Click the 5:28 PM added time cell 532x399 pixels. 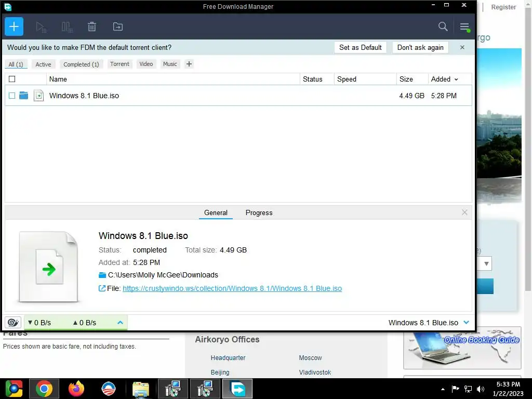click(x=444, y=96)
